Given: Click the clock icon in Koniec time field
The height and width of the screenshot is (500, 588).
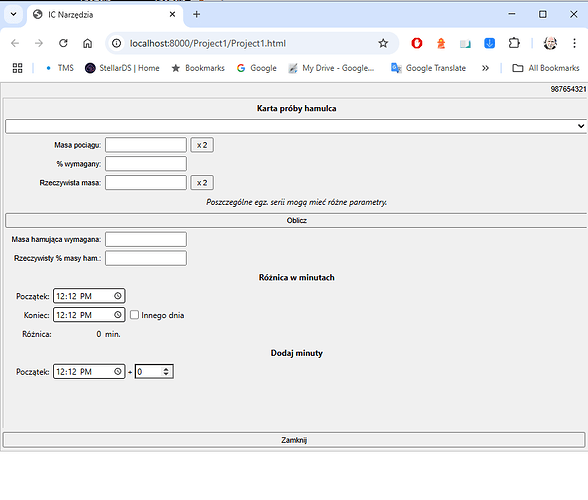Looking at the screenshot, I should [118, 315].
